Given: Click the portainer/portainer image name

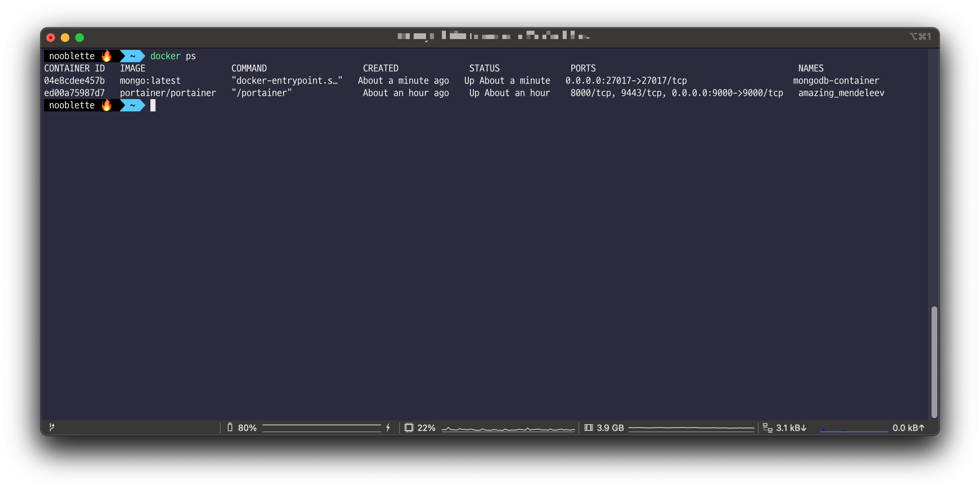Looking at the screenshot, I should [168, 93].
